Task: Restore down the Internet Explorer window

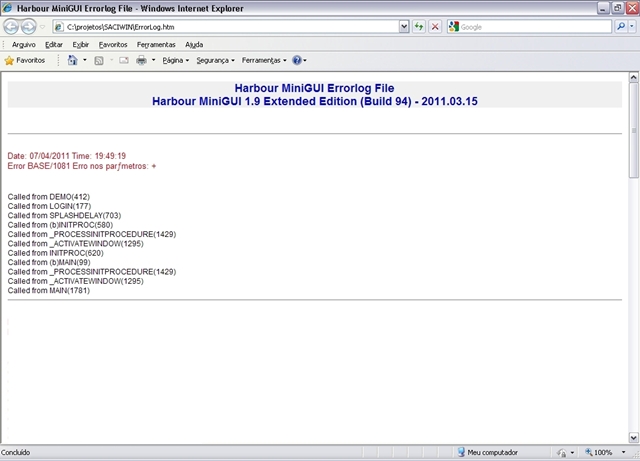Action: tap(618, 8)
